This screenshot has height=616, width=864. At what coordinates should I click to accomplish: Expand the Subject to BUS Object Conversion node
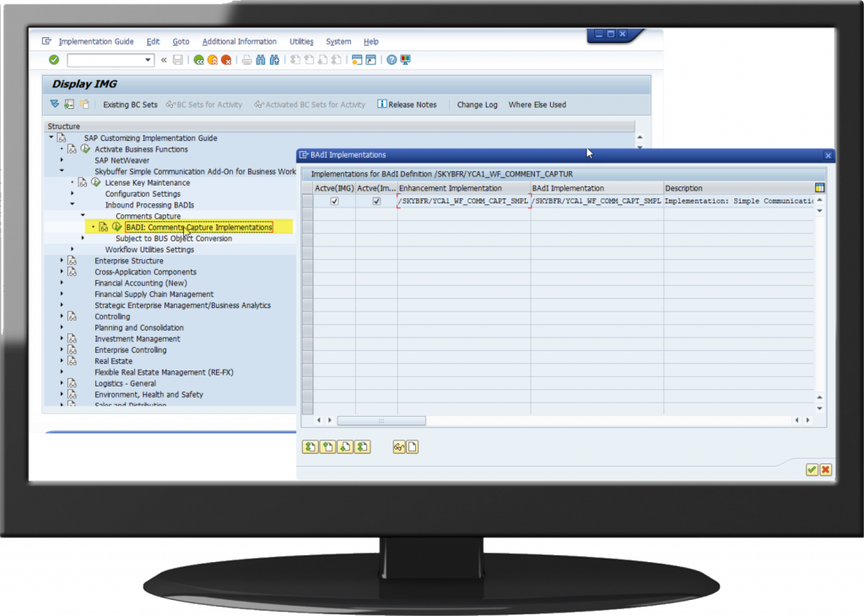(83, 238)
